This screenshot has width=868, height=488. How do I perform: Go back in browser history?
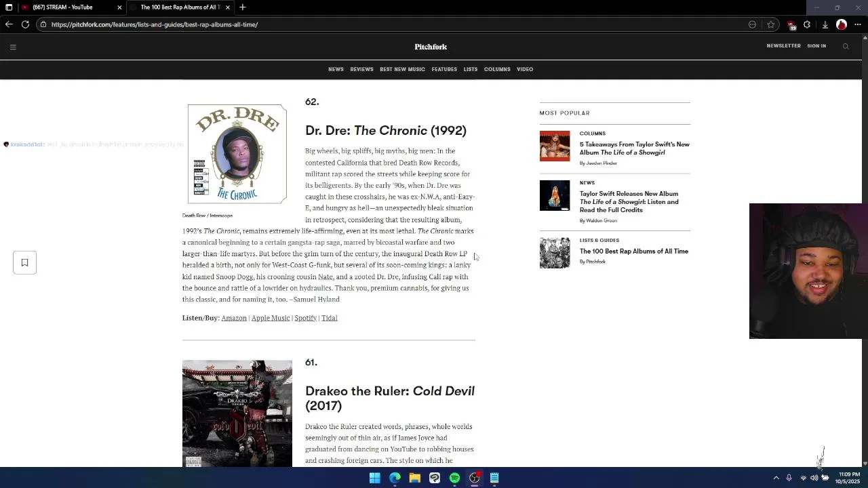click(9, 24)
